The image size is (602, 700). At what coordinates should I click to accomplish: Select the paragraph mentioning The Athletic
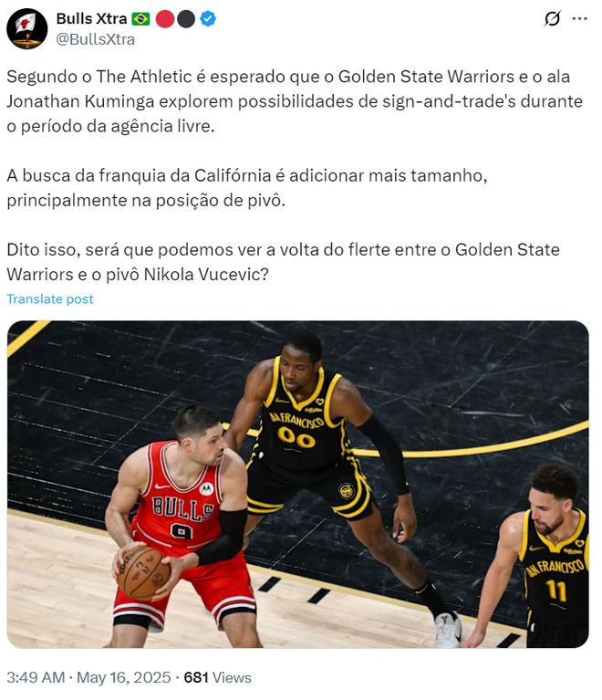coord(295,101)
